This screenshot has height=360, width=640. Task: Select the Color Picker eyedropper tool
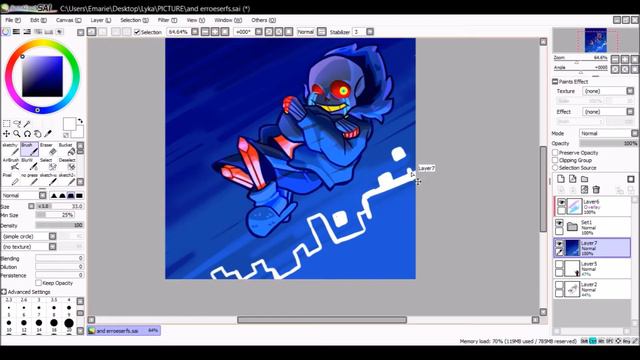[48, 133]
